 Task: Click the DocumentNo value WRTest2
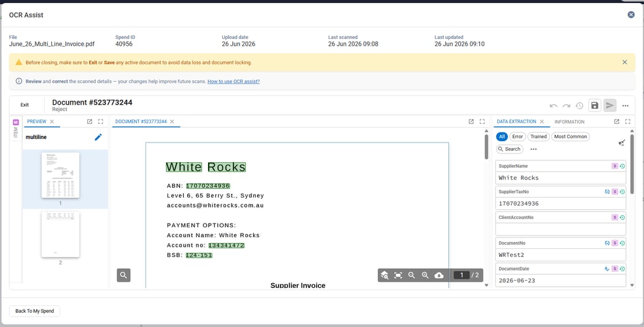(x=560, y=255)
